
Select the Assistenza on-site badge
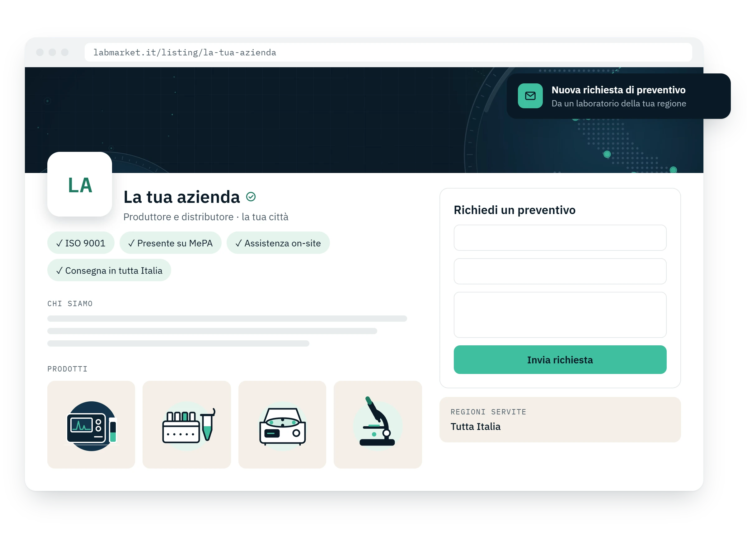278,243
